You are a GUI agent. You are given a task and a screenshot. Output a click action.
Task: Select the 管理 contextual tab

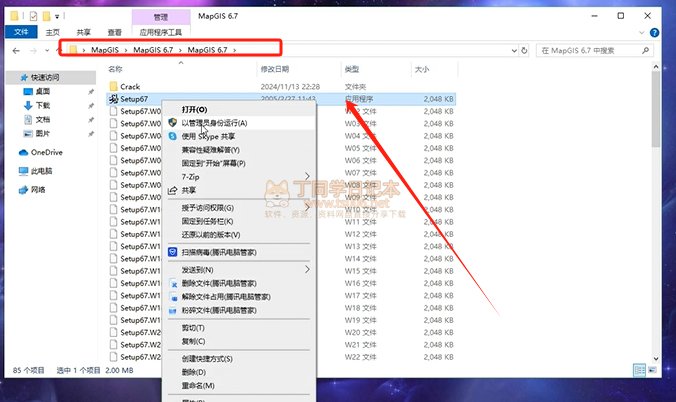click(x=161, y=17)
